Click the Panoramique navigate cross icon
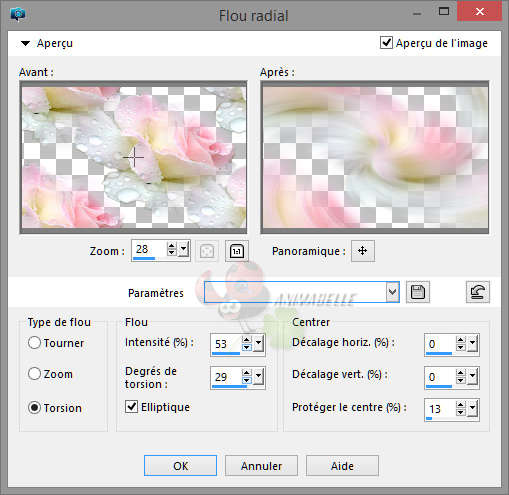The height and width of the screenshot is (495, 509). [x=363, y=251]
